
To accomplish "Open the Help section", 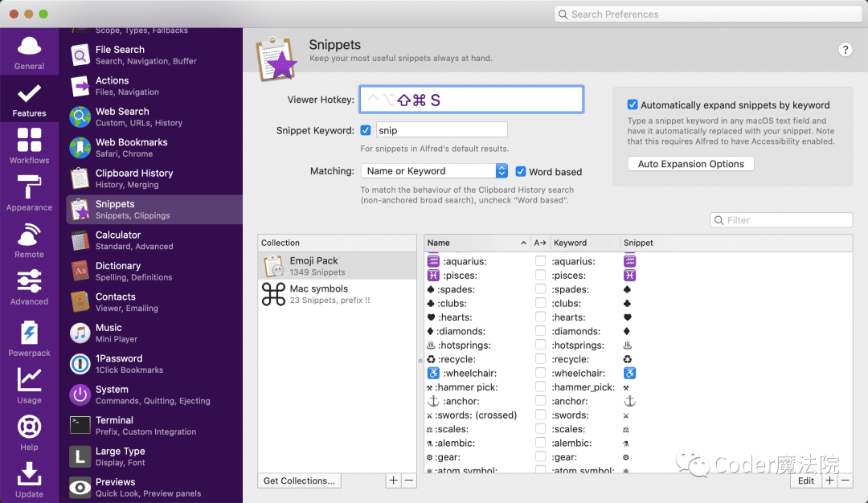I will pos(30,433).
